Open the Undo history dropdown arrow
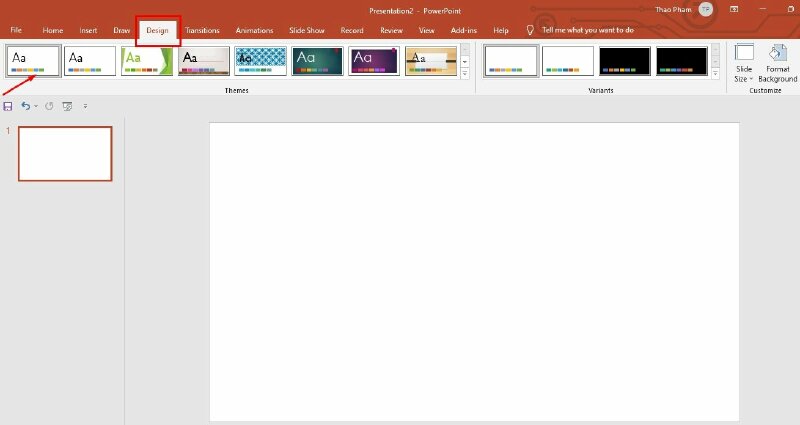The height and width of the screenshot is (425, 800). pyautogui.click(x=36, y=105)
